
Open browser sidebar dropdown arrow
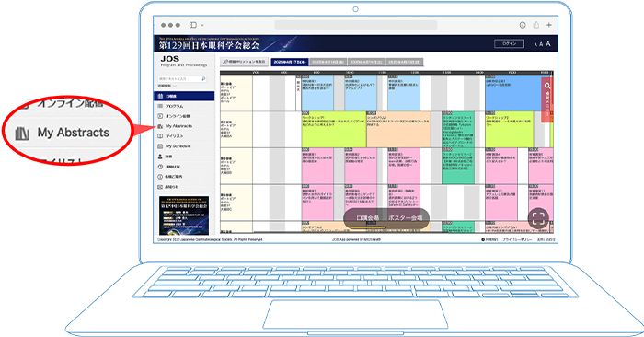201,25
